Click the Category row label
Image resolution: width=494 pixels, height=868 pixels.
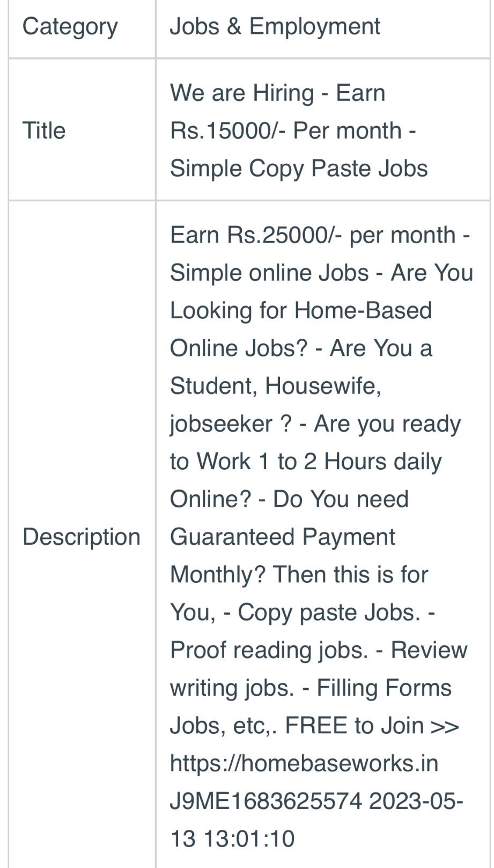pos(70,27)
